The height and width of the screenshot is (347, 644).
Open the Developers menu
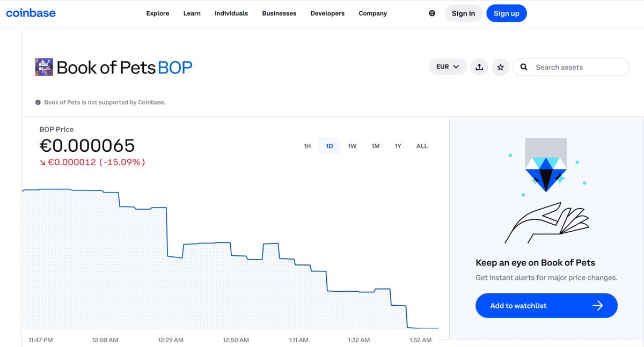tap(327, 13)
